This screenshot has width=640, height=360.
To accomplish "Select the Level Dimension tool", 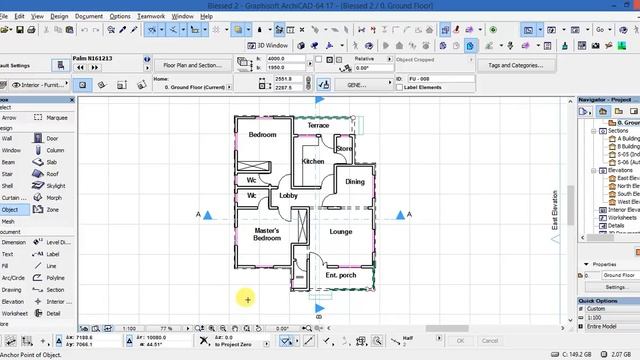I will [51, 242].
